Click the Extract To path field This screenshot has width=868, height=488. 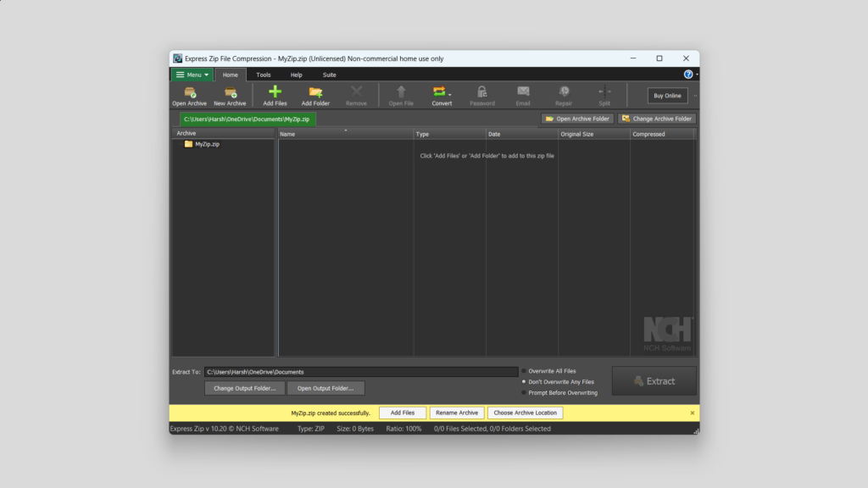pyautogui.click(x=360, y=372)
